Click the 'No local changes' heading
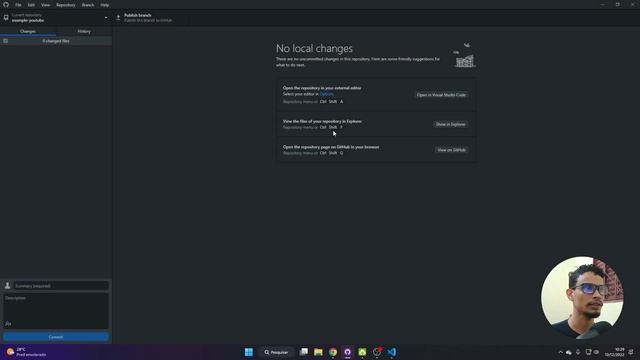The width and height of the screenshot is (640, 360). click(x=314, y=48)
